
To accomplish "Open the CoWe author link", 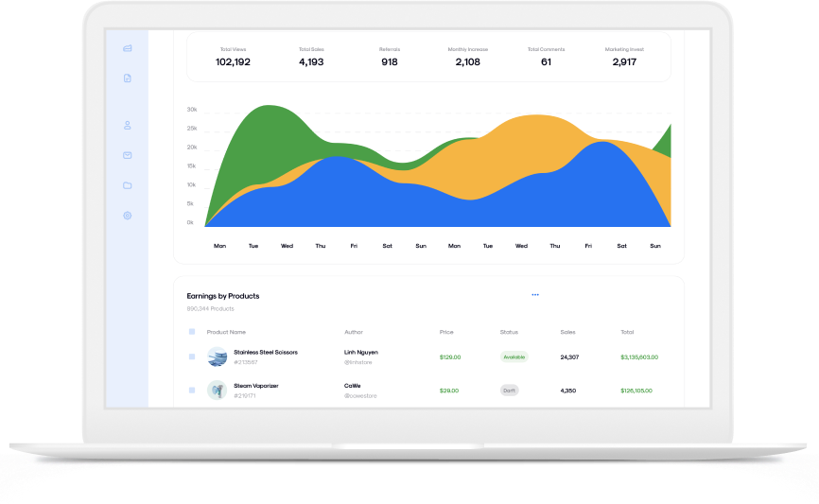I will click(353, 386).
